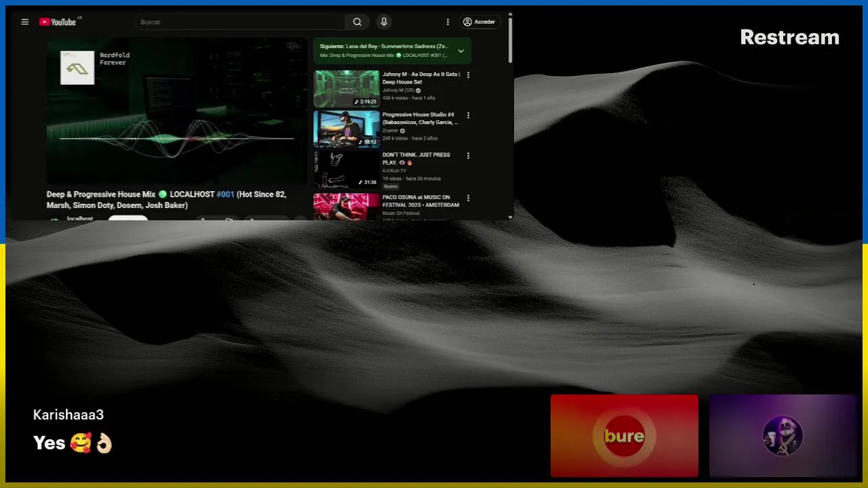Open options for the PACO OSUNA video

[468, 199]
